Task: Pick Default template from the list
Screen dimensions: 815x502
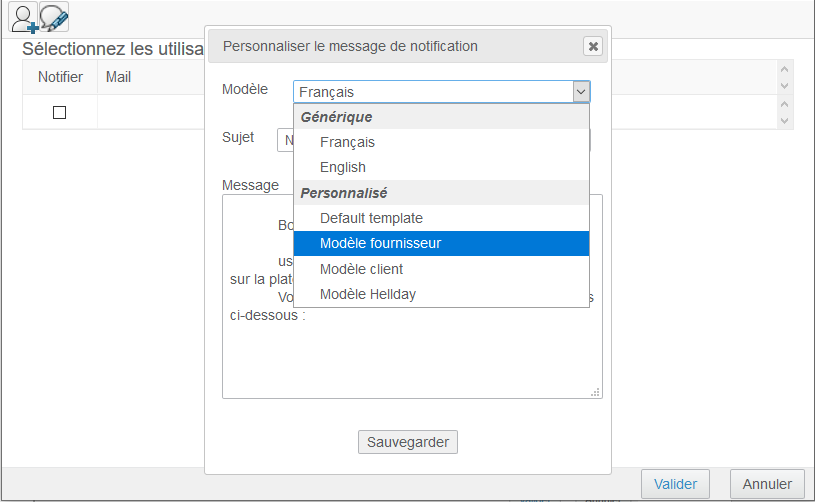Action: [x=371, y=217]
